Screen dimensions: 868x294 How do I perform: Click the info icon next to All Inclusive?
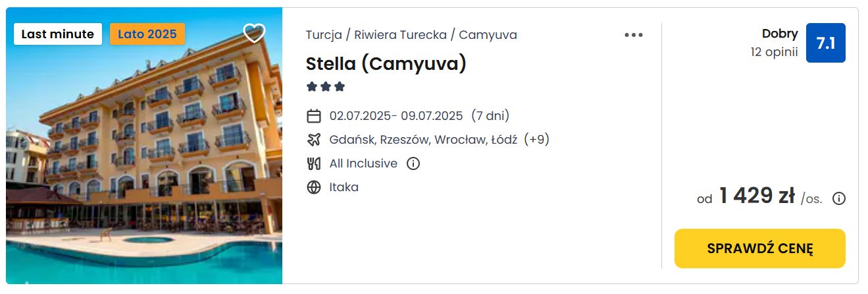click(x=413, y=163)
